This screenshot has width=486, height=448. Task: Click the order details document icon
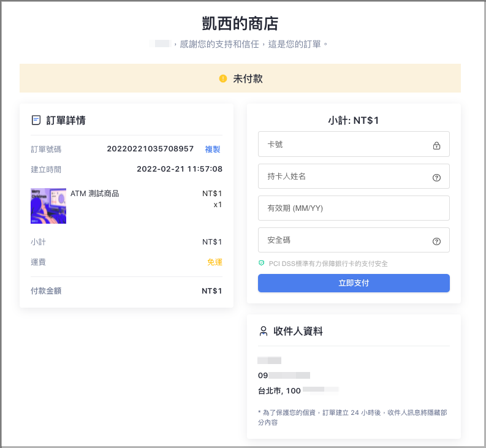36,120
